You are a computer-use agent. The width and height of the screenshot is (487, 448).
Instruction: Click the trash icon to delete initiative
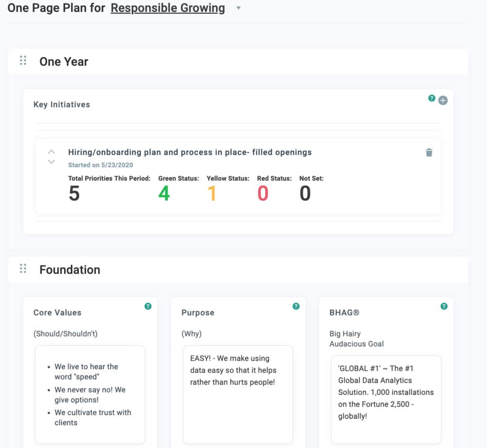coord(429,153)
